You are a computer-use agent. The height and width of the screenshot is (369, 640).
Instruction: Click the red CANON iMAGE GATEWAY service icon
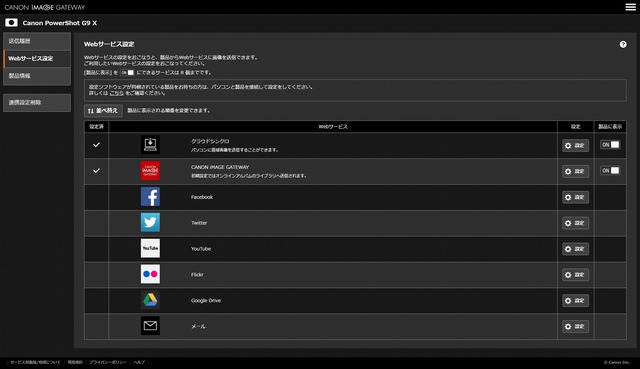[x=150, y=171]
